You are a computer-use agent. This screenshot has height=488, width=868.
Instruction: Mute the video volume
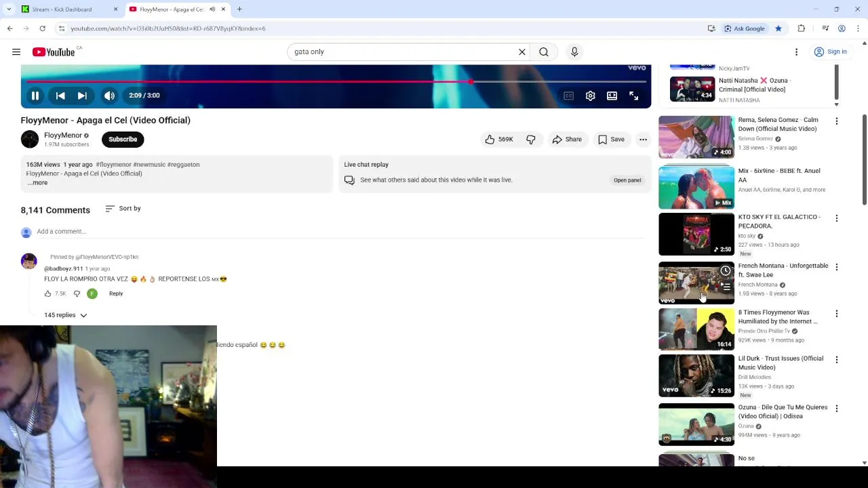tap(109, 96)
